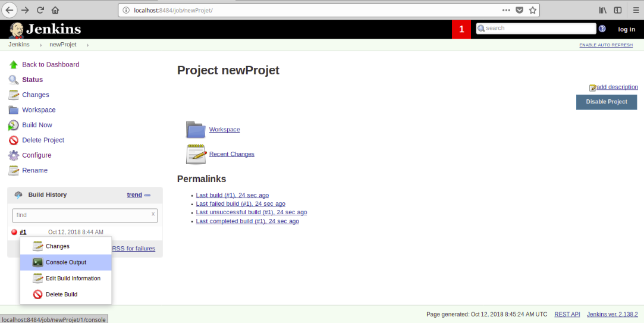Click the Build Now clock icon
Screen dimensions: 644x323
point(14,125)
